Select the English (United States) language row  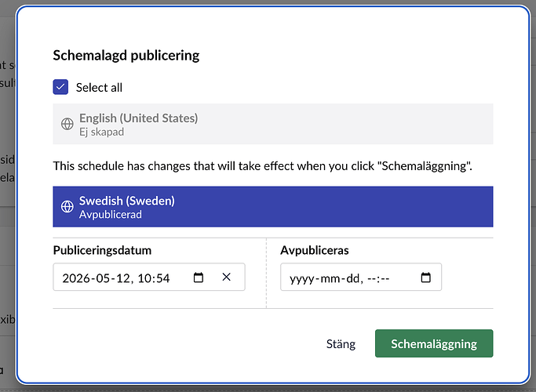273,124
